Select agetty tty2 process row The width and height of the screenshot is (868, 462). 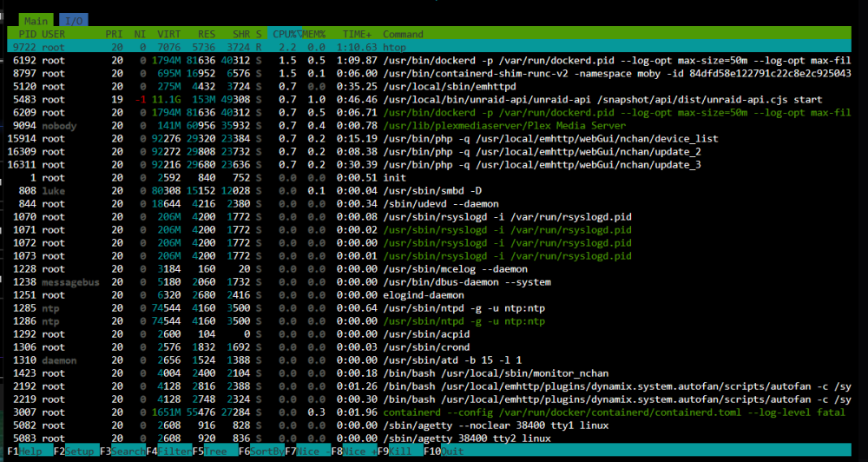pyautogui.click(x=429, y=439)
